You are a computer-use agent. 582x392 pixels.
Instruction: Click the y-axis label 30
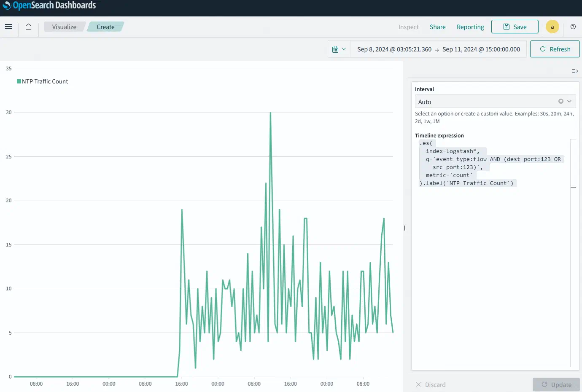pyautogui.click(x=9, y=113)
